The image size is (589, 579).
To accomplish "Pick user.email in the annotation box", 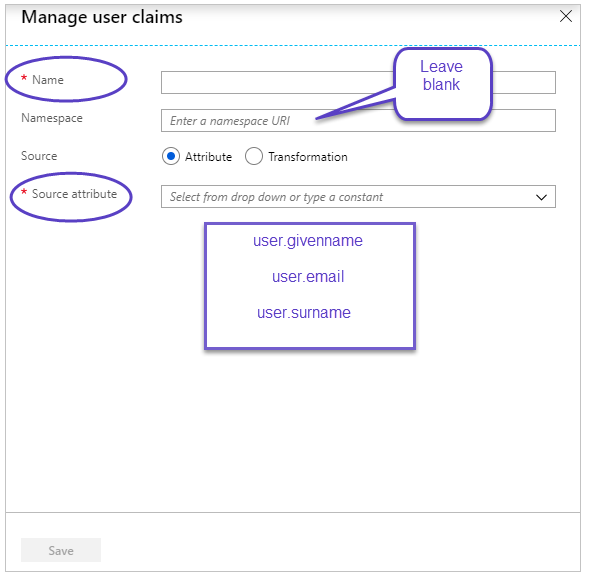I will pos(308,277).
